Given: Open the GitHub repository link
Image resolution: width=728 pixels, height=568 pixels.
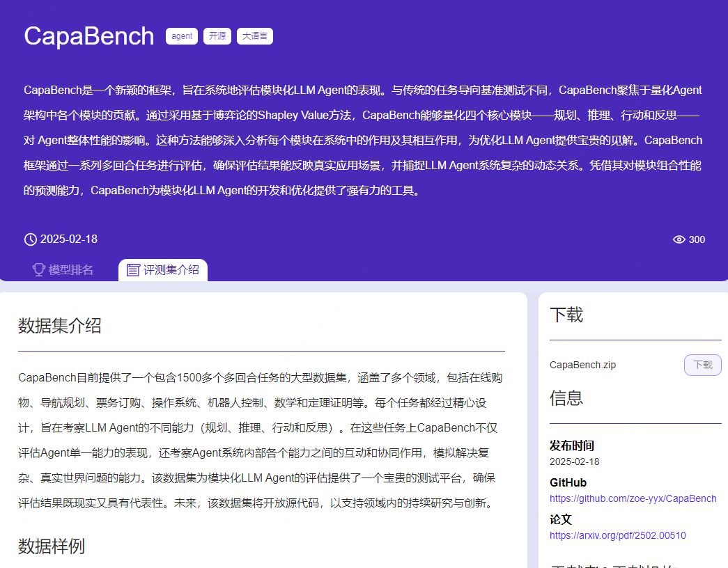Looking at the screenshot, I should (x=633, y=498).
